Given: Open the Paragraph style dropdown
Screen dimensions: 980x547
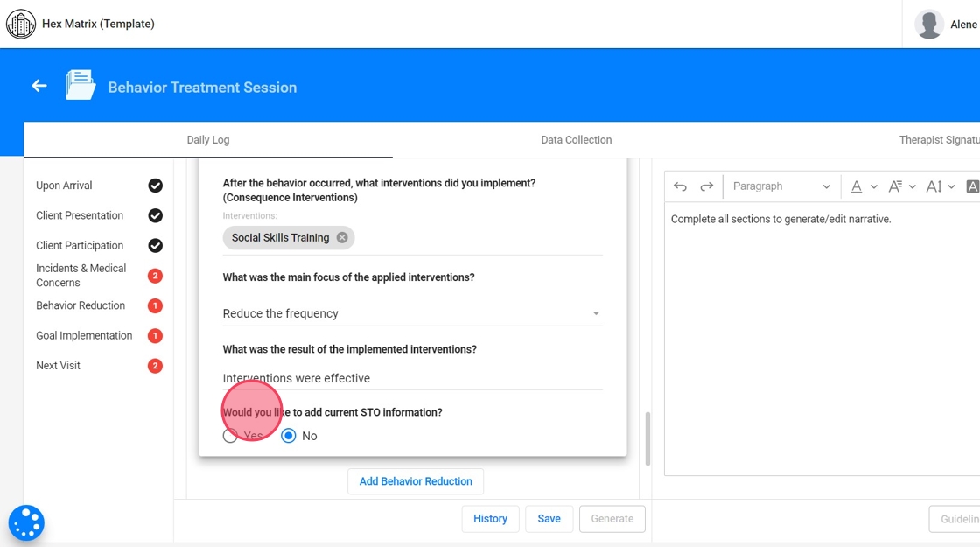Looking at the screenshot, I should pos(780,186).
